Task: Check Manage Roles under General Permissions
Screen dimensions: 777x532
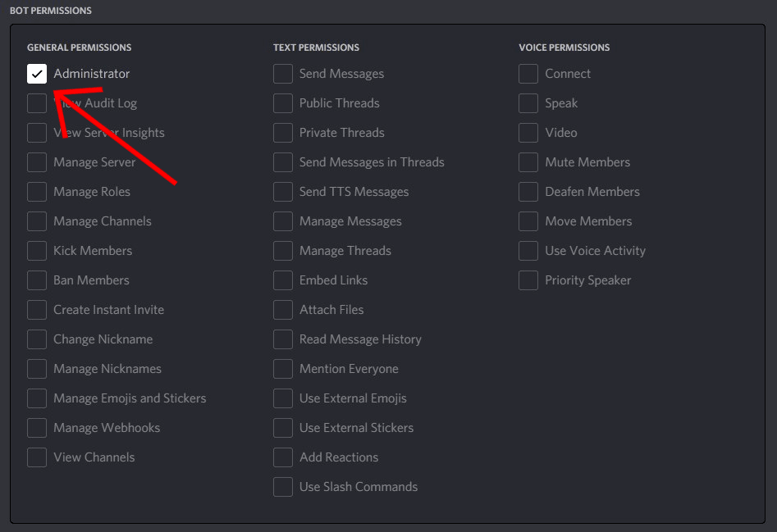Action: (37, 191)
